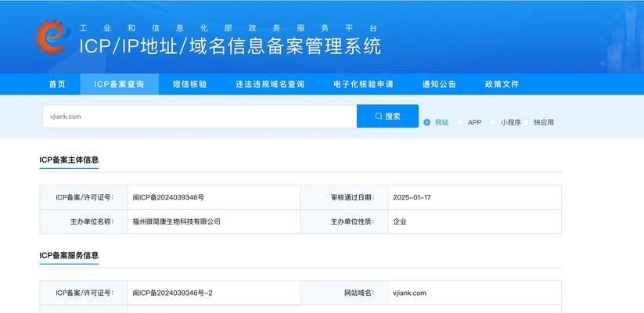The image size is (644, 313).
Task: Click the ICP/IP地址/域名信息备案管理系统 title
Action: coord(230,46)
